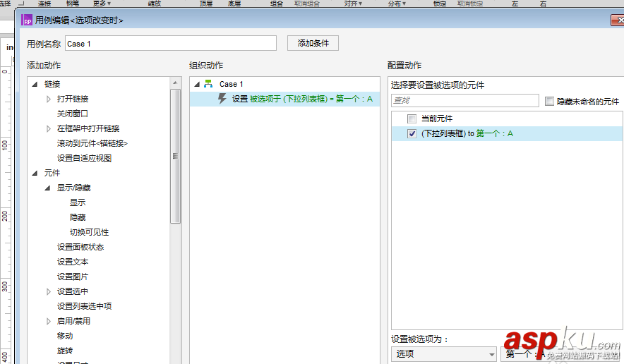Click the 查找 search field
Viewport: 624px width, 364px height.
[464, 100]
